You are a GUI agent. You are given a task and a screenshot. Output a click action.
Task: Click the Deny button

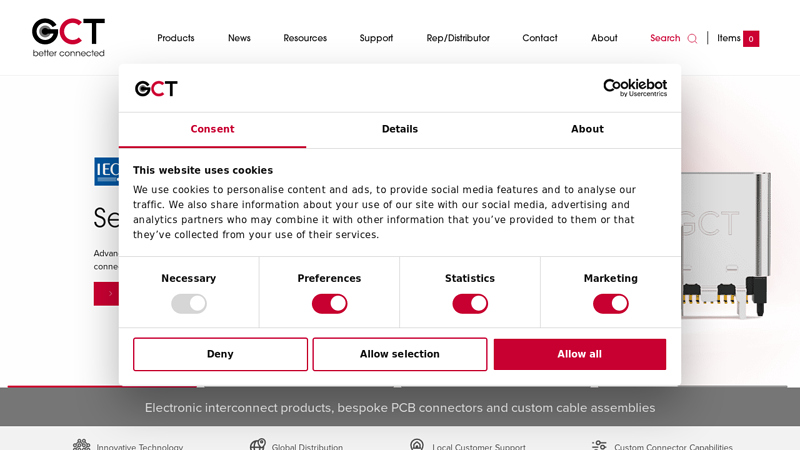tap(220, 354)
